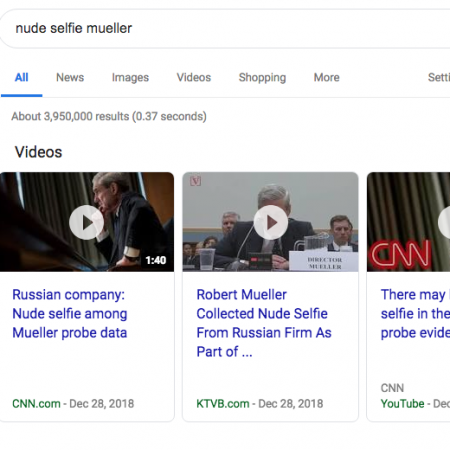This screenshot has width=450, height=450.
Task: Click the search box with 'nude selfie mueller'
Action: point(225,29)
